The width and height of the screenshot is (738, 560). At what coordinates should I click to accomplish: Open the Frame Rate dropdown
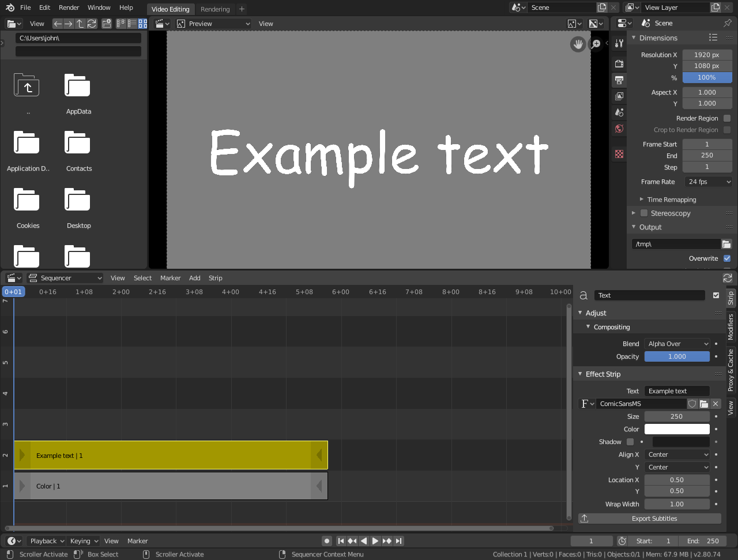(708, 182)
